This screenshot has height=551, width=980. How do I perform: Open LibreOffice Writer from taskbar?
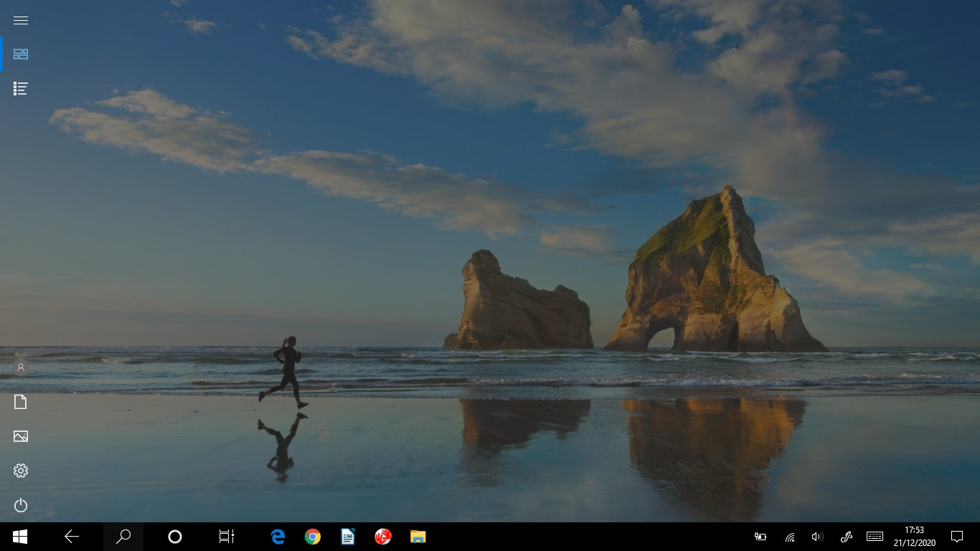[x=348, y=537]
